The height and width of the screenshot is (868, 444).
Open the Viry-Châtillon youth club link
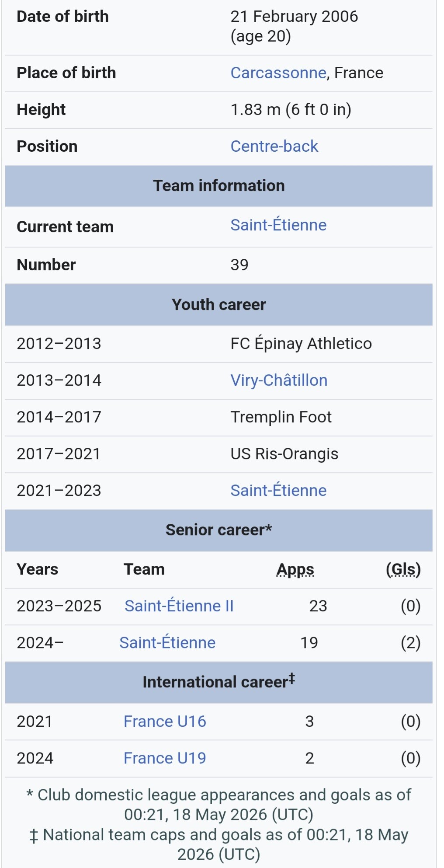coord(279,380)
